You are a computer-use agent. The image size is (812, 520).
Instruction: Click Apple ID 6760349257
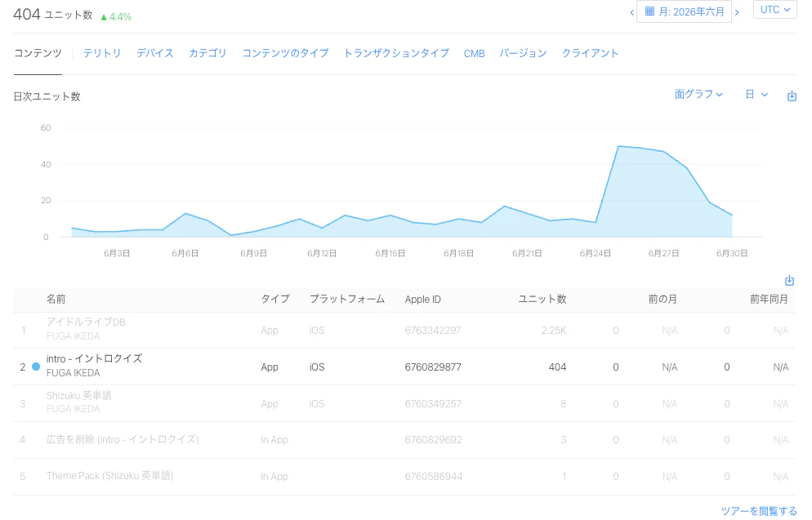click(x=433, y=403)
